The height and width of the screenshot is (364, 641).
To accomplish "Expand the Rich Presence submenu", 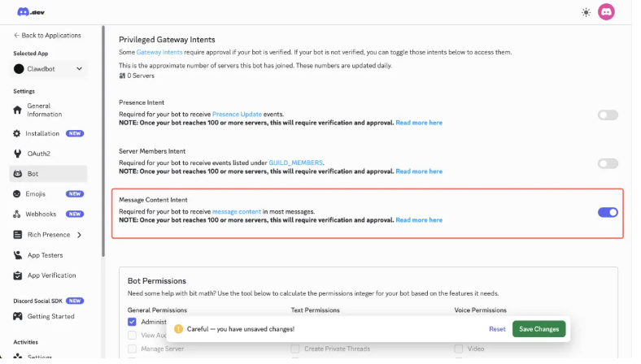I will pos(79,235).
